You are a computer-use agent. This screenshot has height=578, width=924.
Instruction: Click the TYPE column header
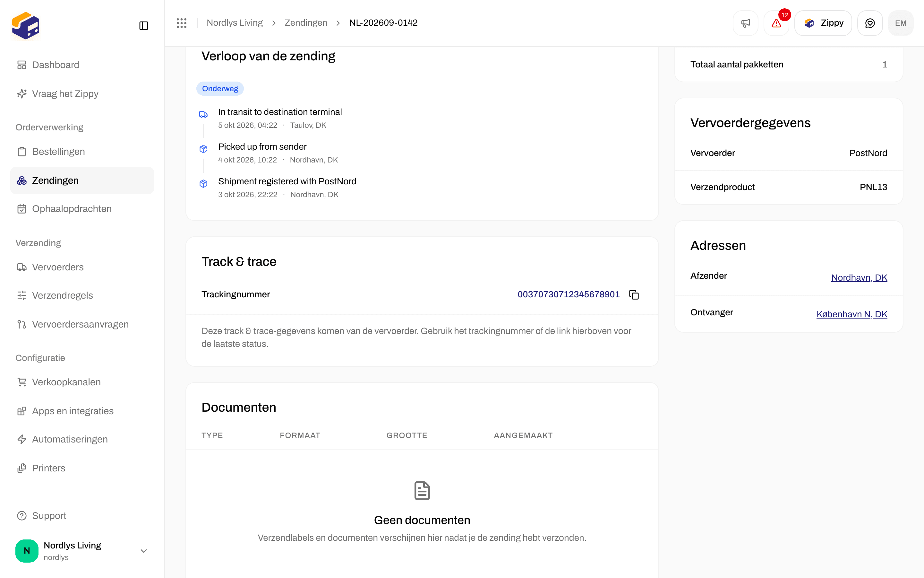pyautogui.click(x=212, y=435)
